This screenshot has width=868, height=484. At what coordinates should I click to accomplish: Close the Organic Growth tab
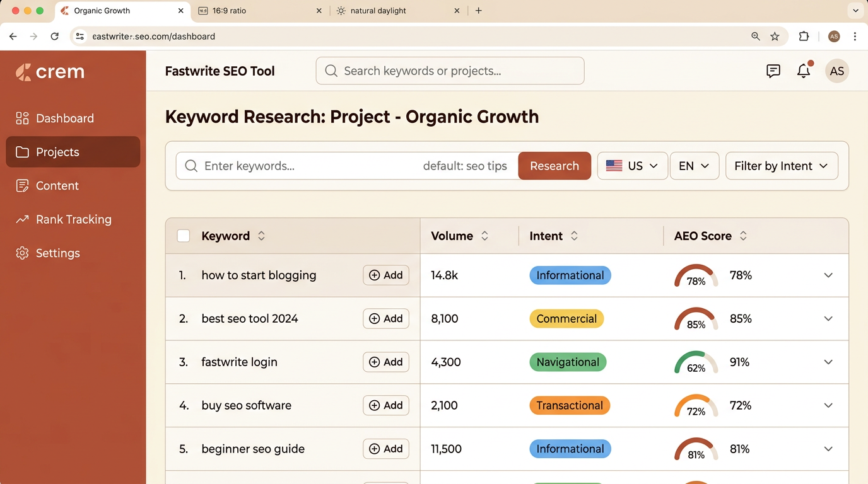click(x=181, y=11)
